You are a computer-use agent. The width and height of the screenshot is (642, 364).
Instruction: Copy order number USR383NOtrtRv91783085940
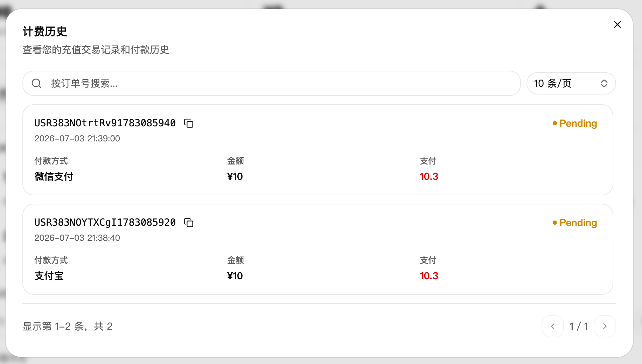[x=189, y=123]
